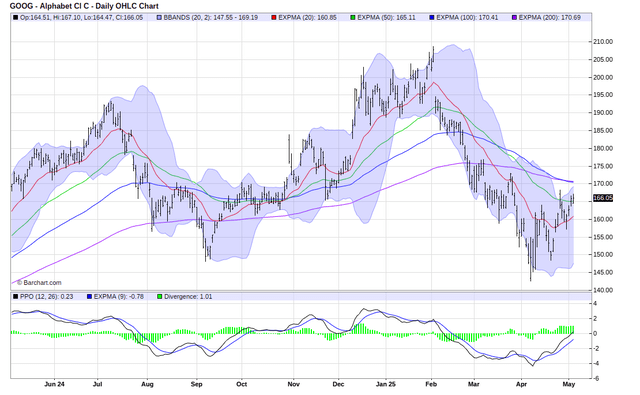
Task: Click the EXPMA (100): 170.41 legend text
Action: [x=467, y=18]
